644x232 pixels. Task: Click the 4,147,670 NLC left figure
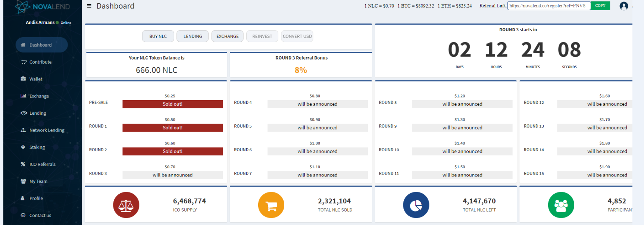479,201
